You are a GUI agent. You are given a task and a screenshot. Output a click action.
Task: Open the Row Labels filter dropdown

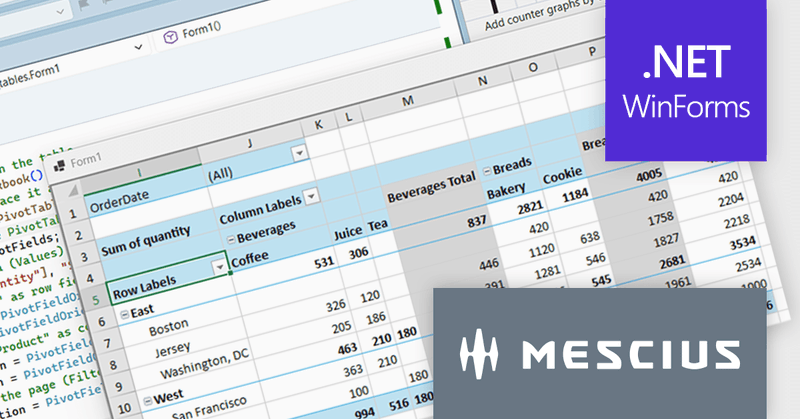click(219, 268)
